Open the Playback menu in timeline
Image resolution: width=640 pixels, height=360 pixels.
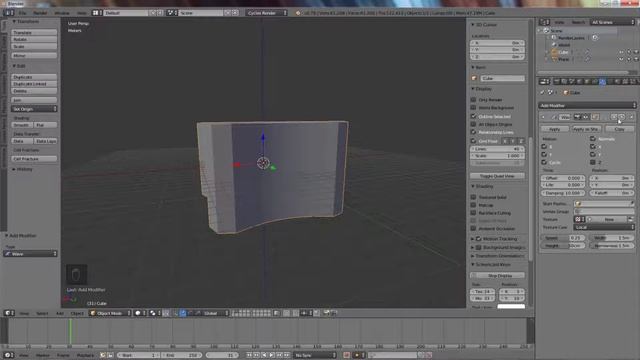click(x=85, y=356)
